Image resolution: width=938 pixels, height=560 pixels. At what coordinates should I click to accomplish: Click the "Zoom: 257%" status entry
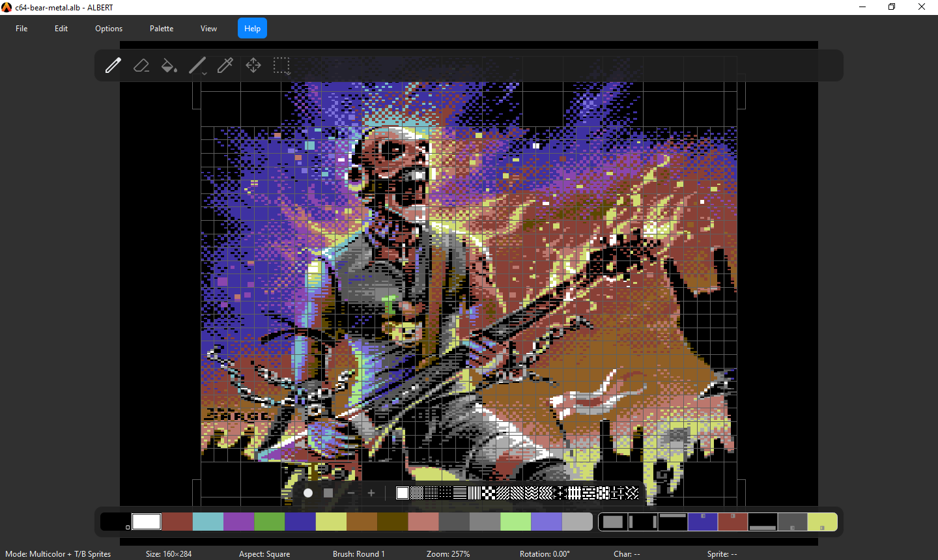(x=448, y=554)
